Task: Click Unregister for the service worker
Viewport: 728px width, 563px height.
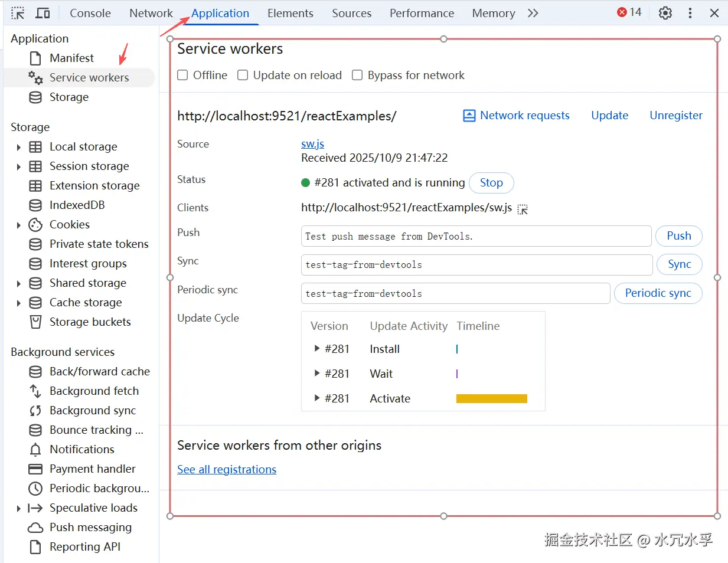Action: (x=676, y=116)
